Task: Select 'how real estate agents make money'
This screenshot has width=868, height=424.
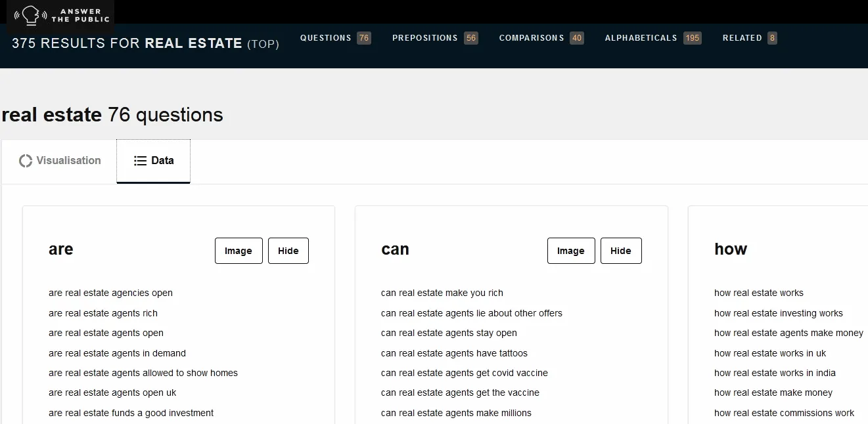Action: click(788, 333)
